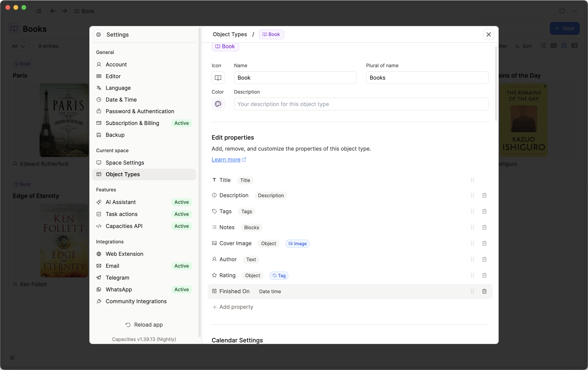Open the three-dot more menu
The image size is (588, 370).
click(575, 11)
